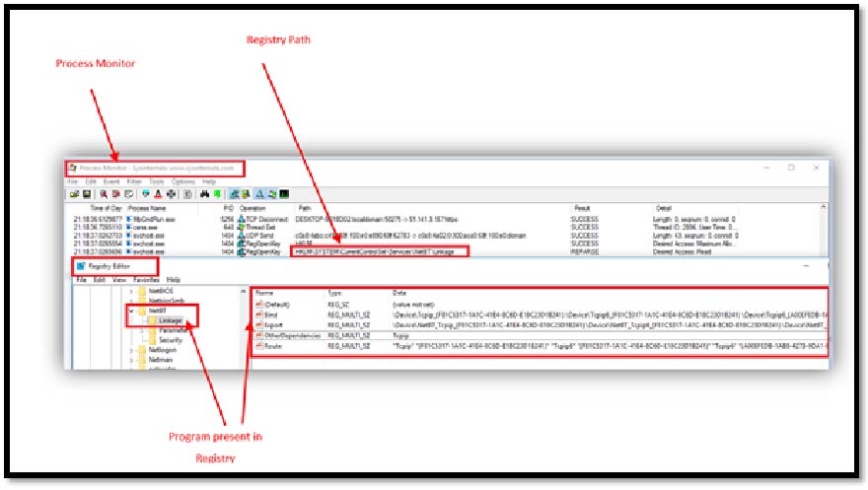The height and width of the screenshot is (490, 868).
Task: Open Event menu in Process Monitor
Action: tap(111, 181)
